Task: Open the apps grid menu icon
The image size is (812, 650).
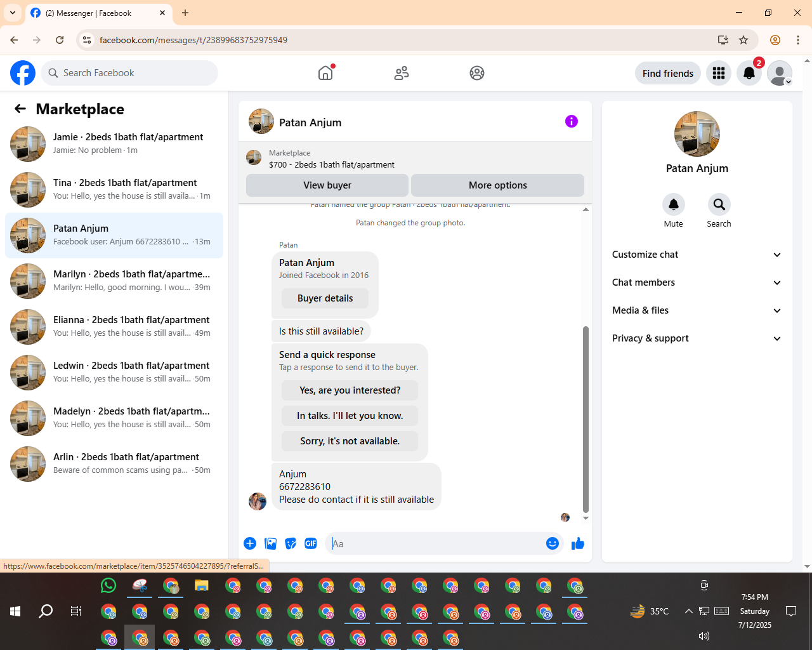Action: pos(719,73)
